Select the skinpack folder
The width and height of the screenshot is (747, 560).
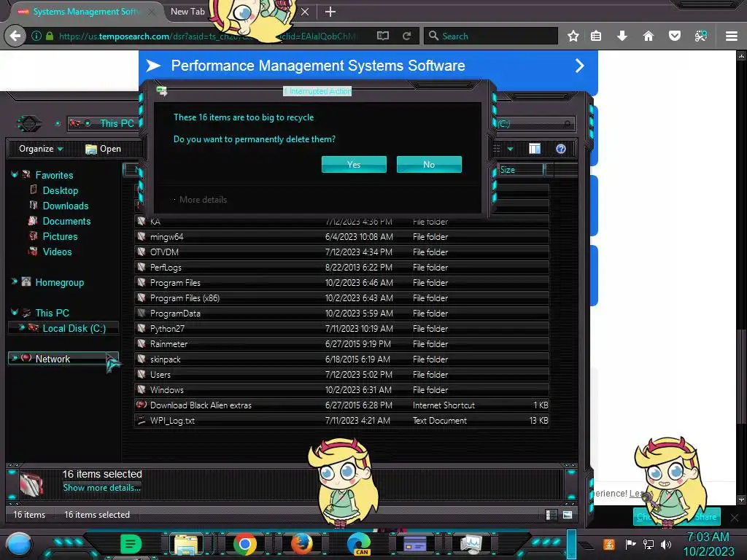[341, 359]
